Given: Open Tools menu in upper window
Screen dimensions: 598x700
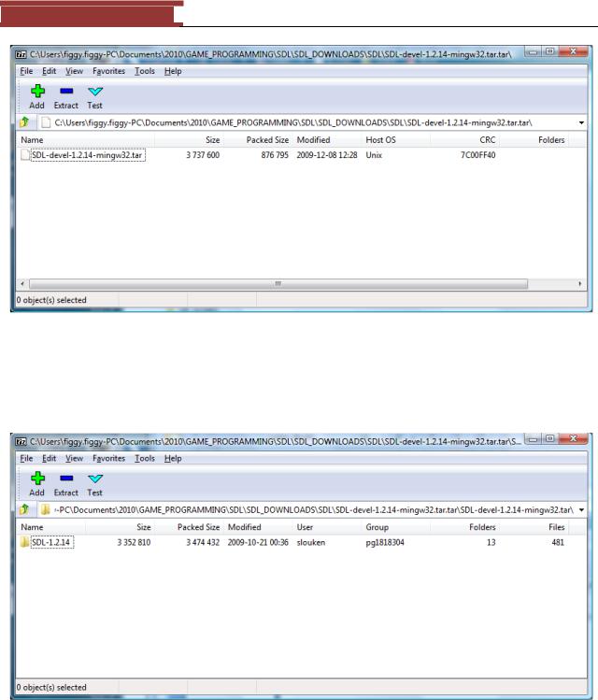Looking at the screenshot, I should [x=145, y=71].
